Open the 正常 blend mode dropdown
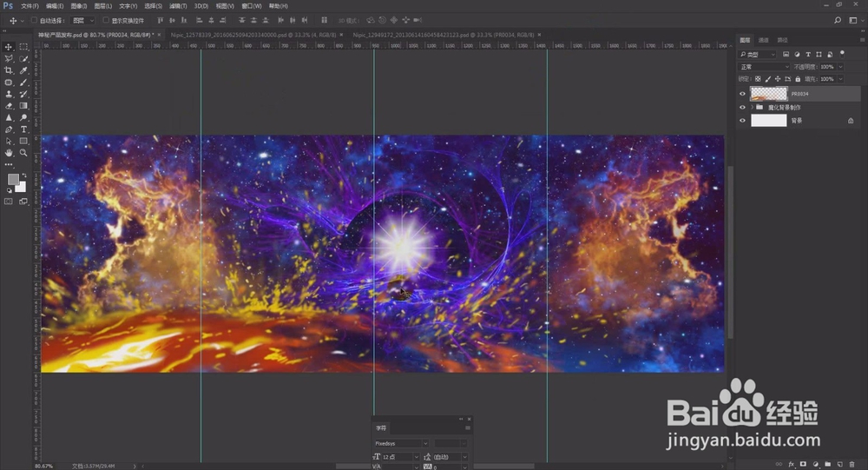Image resolution: width=868 pixels, height=470 pixels. 765,67
